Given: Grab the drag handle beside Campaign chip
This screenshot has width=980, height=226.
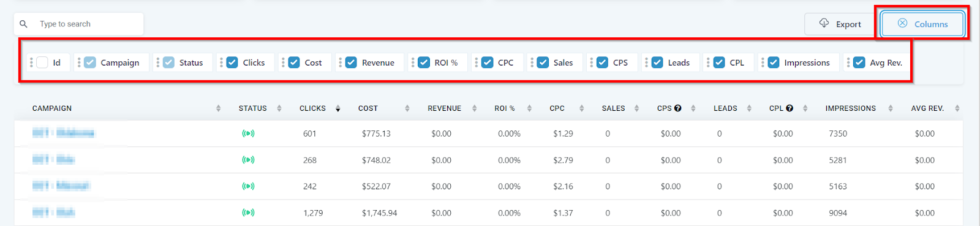Looking at the screenshot, I should click(x=79, y=62).
